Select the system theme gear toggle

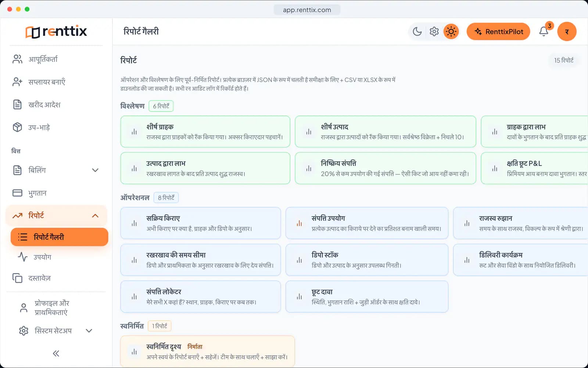(x=434, y=32)
